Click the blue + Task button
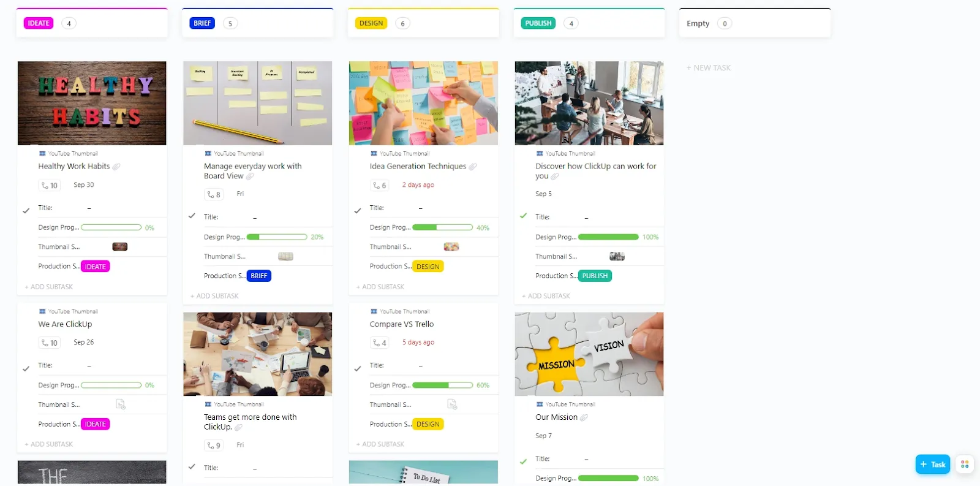The height and width of the screenshot is (486, 980). [x=933, y=465]
